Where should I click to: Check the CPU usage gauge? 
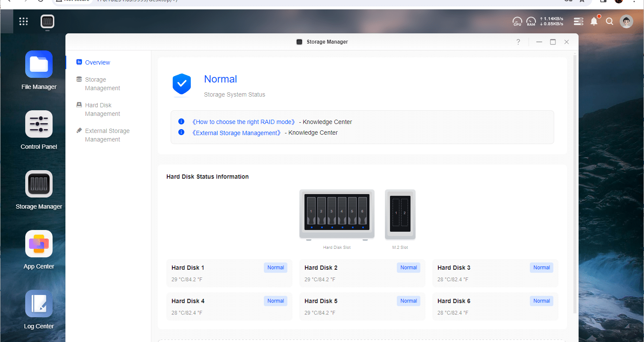coord(517,21)
